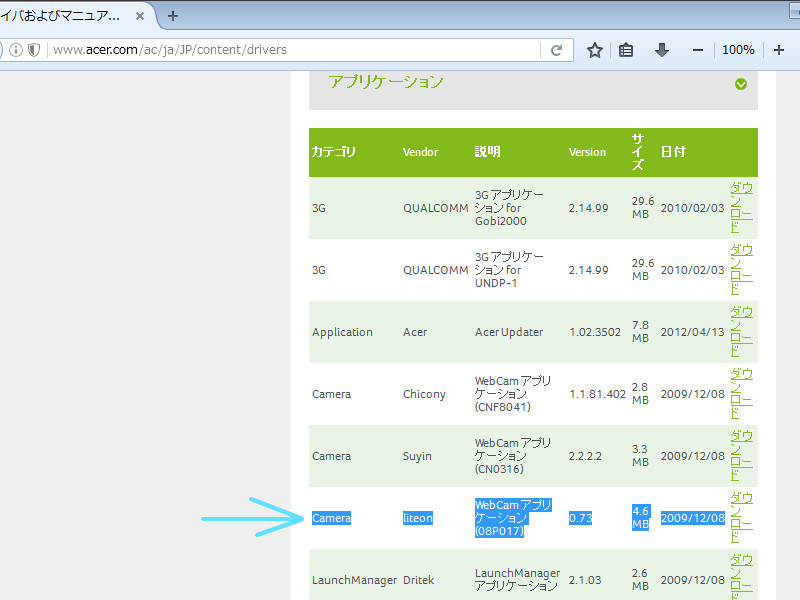This screenshot has width=800, height=600.
Task: Select the browser tab titled イバおよびマニュア
Action: (77, 16)
